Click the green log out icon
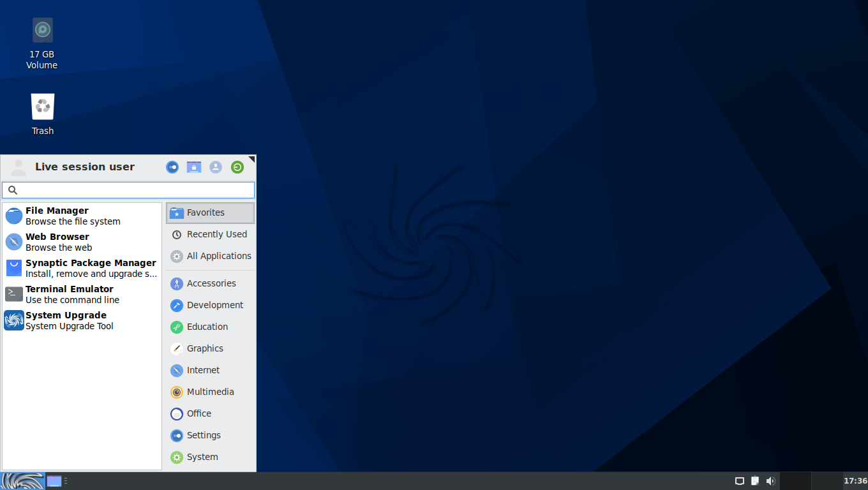This screenshot has height=490, width=868. [x=237, y=167]
